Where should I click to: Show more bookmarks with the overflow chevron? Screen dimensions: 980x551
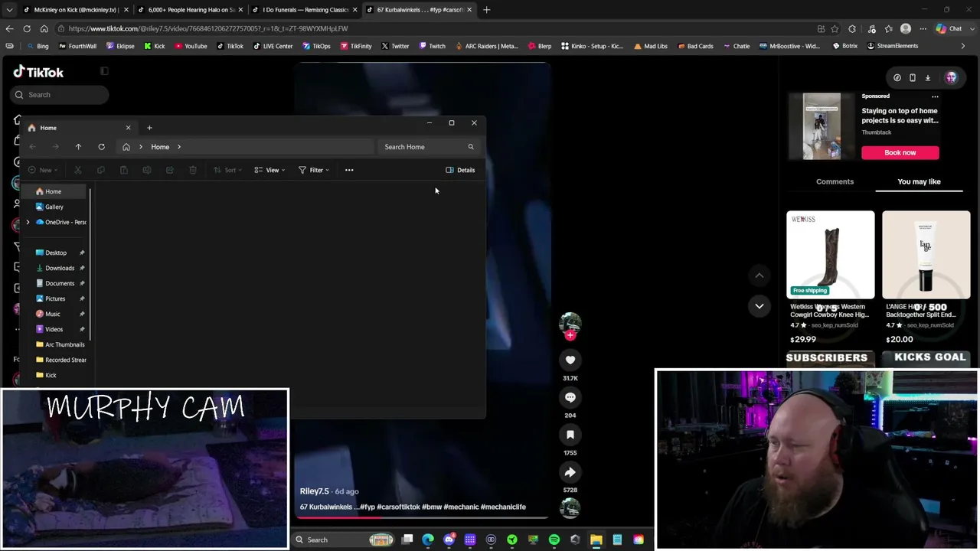[962, 46]
